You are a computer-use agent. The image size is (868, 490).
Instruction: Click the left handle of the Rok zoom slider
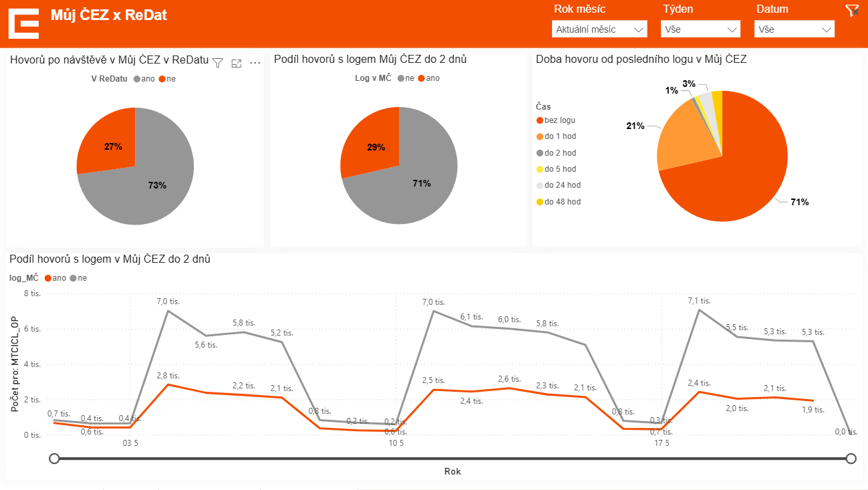pyautogui.click(x=55, y=459)
